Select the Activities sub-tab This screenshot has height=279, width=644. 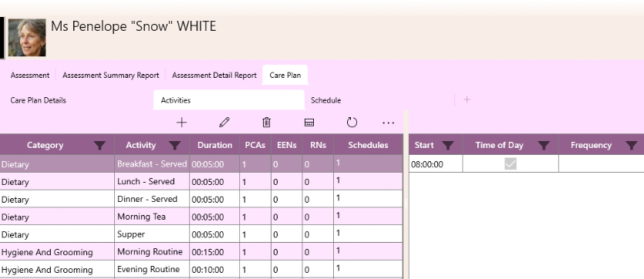229,100
